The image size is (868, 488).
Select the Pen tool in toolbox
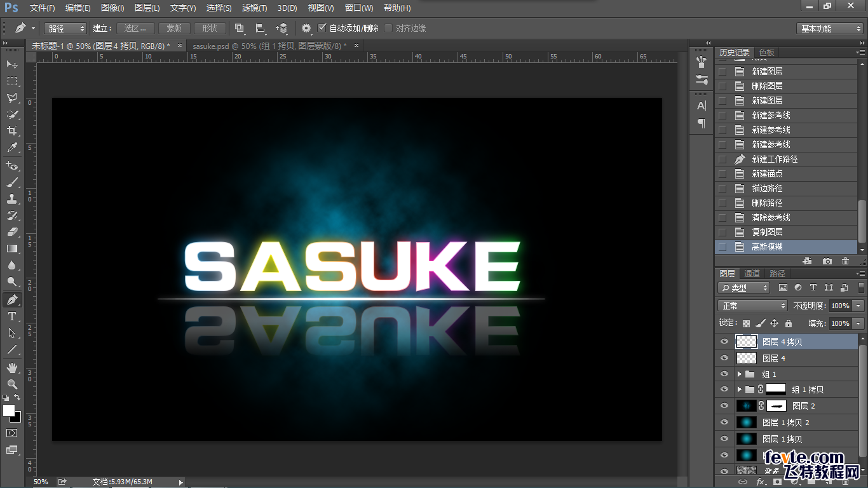pos(12,299)
